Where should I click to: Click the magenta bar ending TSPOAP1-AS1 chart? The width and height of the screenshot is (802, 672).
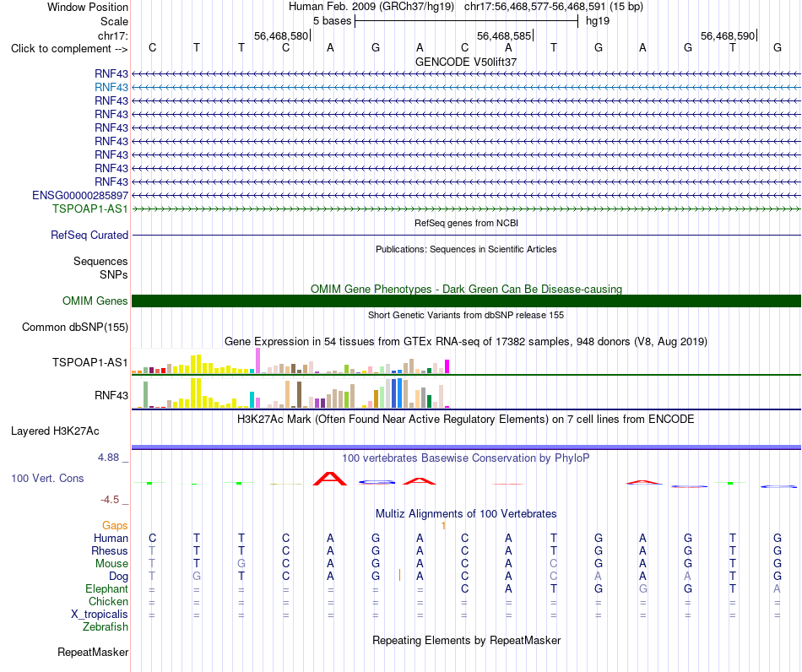(447, 366)
